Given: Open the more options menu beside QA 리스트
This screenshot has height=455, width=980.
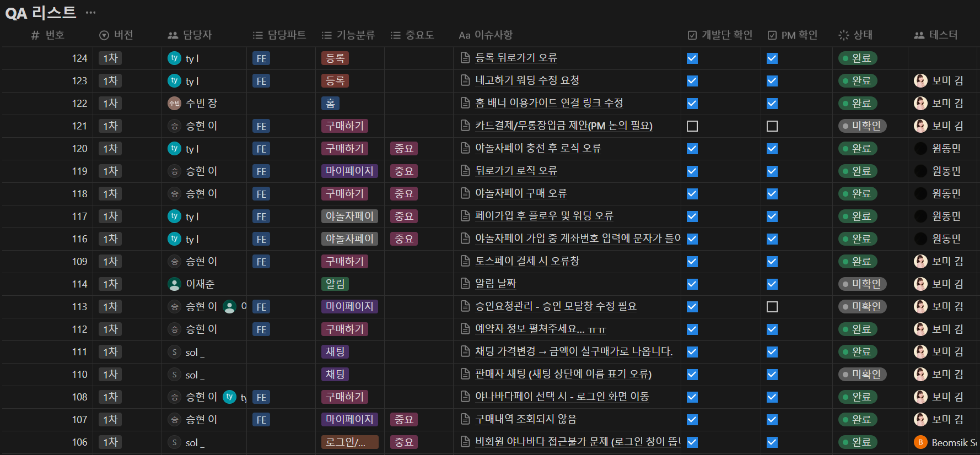Looking at the screenshot, I should tap(90, 12).
